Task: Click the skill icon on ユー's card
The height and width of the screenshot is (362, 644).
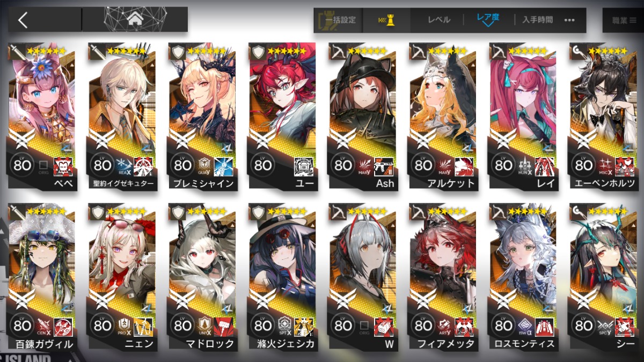Action: point(304,166)
